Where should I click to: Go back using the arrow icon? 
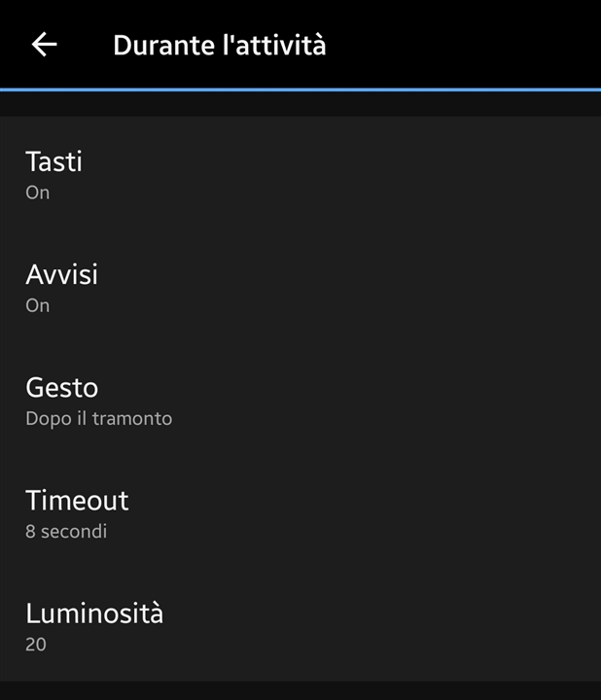44,44
